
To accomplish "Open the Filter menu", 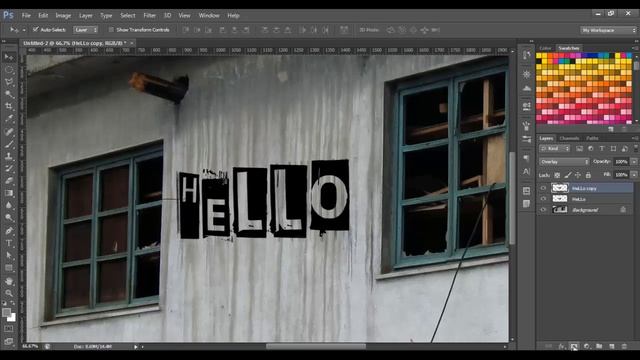I will click(x=149, y=16).
